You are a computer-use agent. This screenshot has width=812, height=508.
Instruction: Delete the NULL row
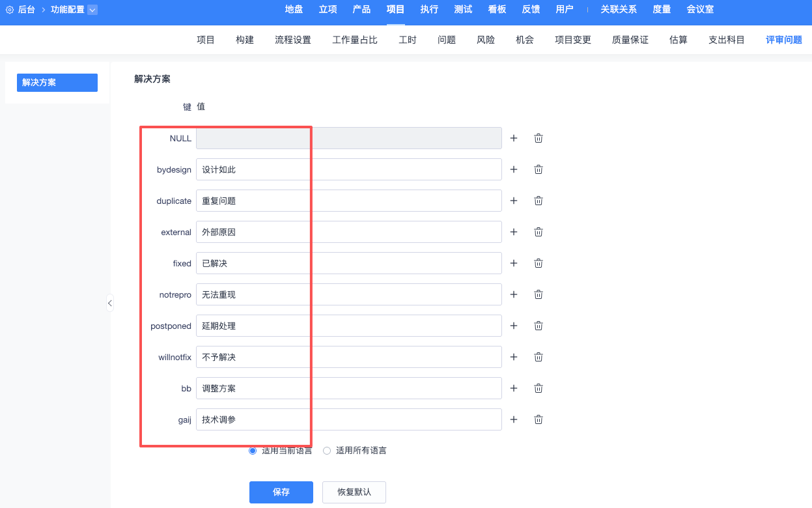click(x=539, y=138)
